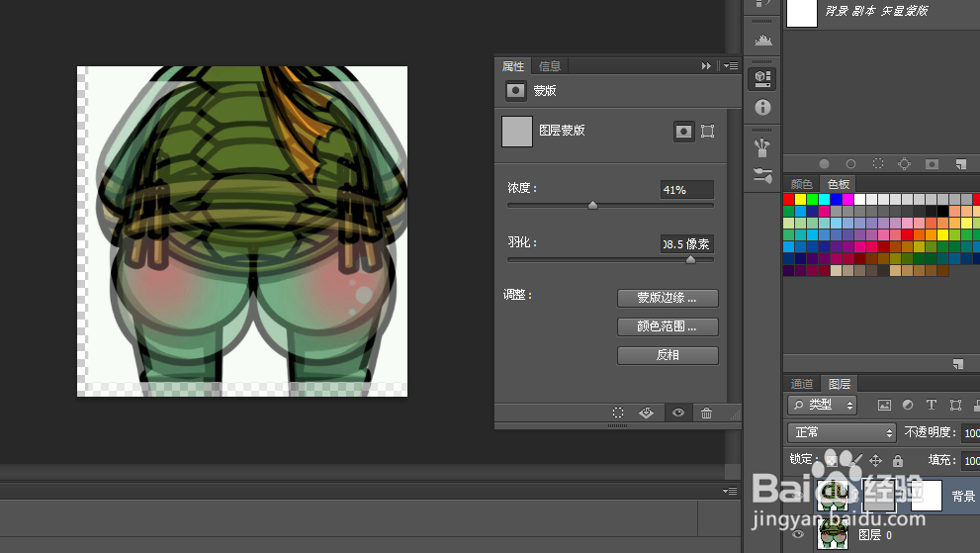Stroke path with brush icon
The image size is (980, 553).
click(850, 164)
